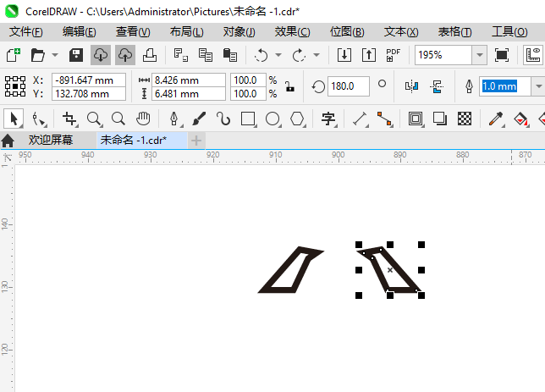The width and height of the screenshot is (545, 392).
Task: Click the X position field
Action: pos(89,80)
